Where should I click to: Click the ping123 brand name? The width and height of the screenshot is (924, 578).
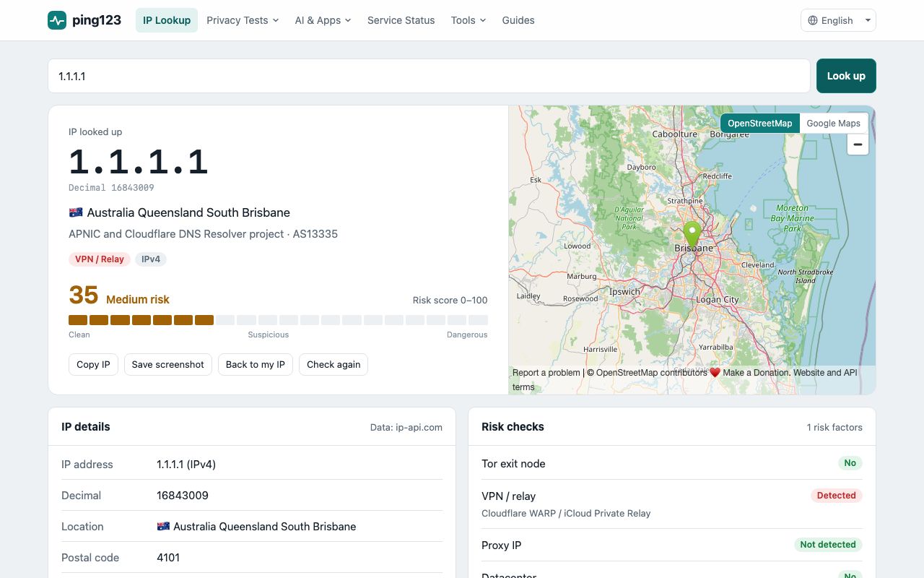97,20
